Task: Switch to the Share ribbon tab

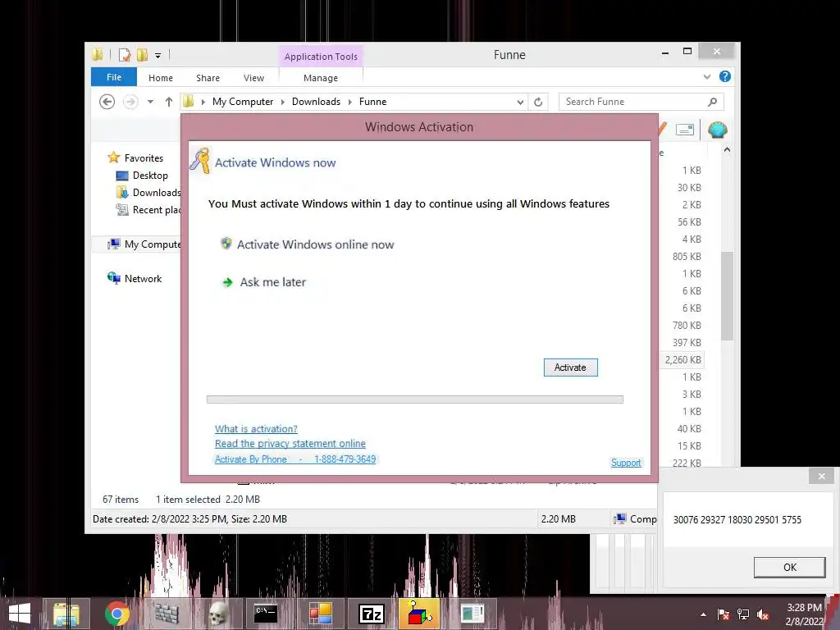Action: [x=208, y=78]
